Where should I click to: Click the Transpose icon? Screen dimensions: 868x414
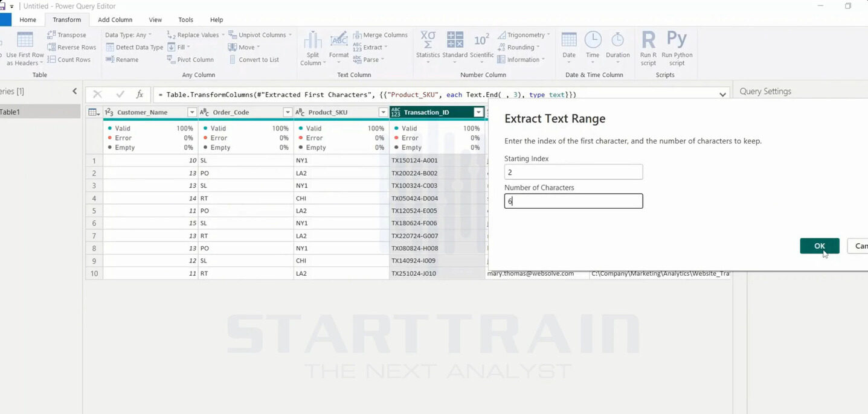click(x=51, y=35)
